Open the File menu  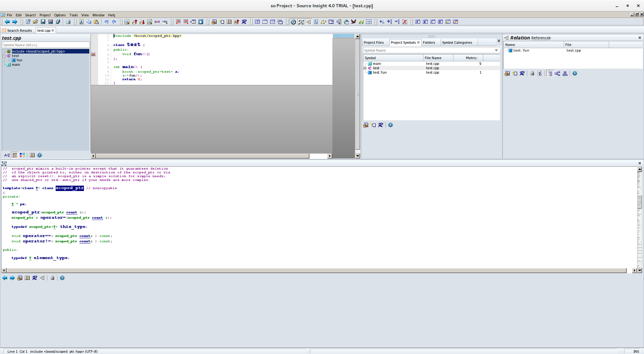coord(9,15)
